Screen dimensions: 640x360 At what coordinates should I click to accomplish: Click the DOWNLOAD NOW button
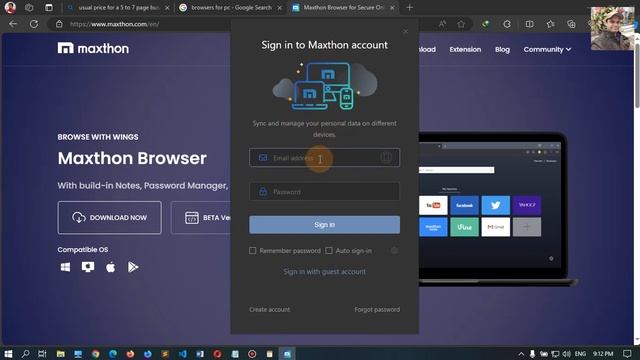[x=109, y=218]
